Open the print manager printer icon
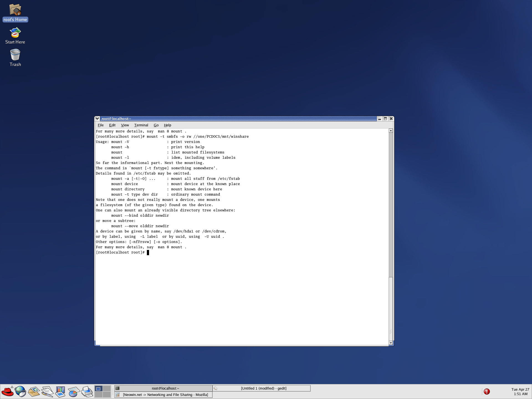This screenshot has width=532, height=399. tap(87, 392)
